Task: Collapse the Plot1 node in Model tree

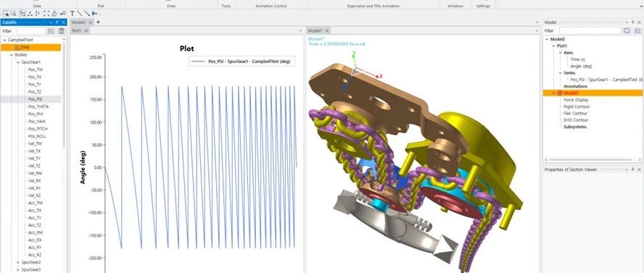Action: pyautogui.click(x=553, y=46)
